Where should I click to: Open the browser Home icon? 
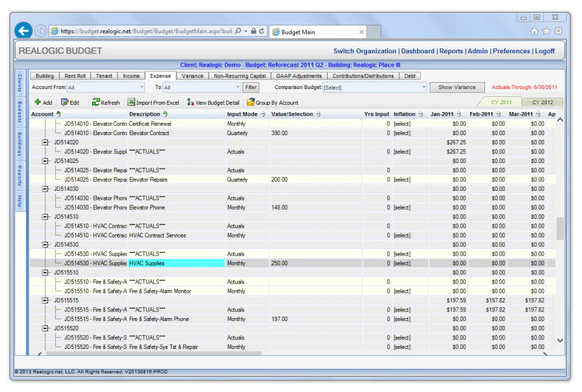click(534, 31)
